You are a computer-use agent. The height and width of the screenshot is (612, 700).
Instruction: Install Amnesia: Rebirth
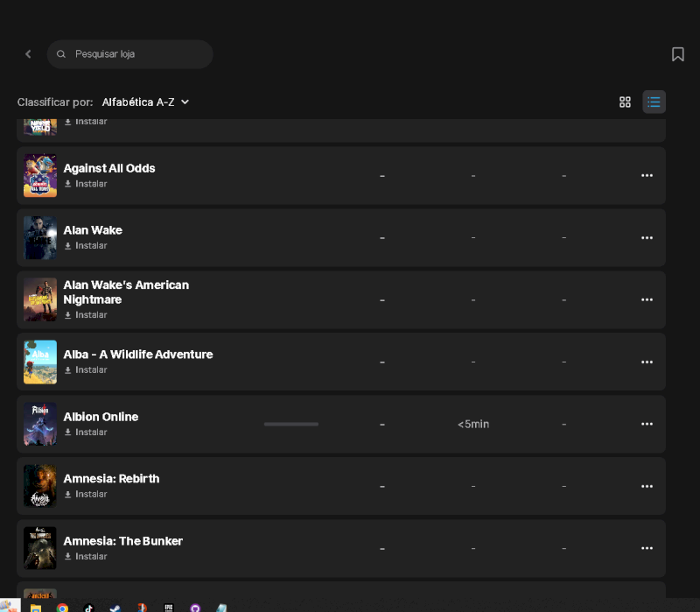tap(86, 494)
